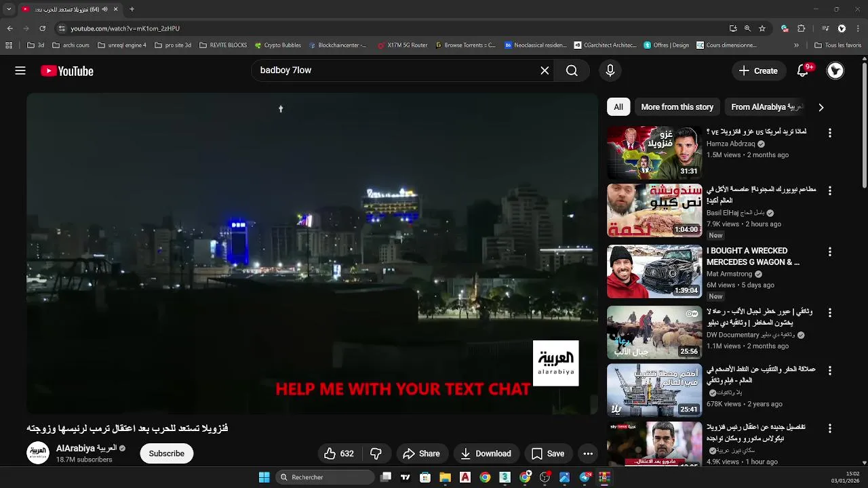This screenshot has height=488, width=868.
Task: Open Telegram from the taskbar
Action: (585, 477)
